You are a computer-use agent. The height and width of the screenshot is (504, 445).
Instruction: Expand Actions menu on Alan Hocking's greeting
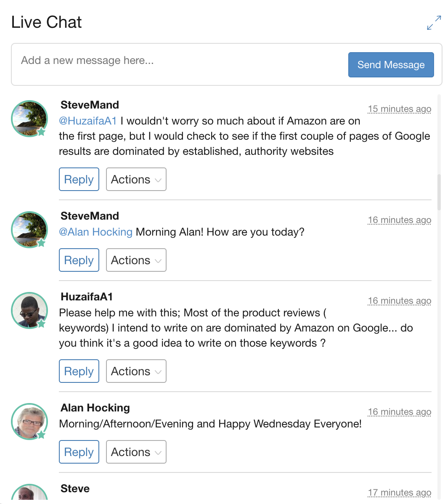point(136,452)
